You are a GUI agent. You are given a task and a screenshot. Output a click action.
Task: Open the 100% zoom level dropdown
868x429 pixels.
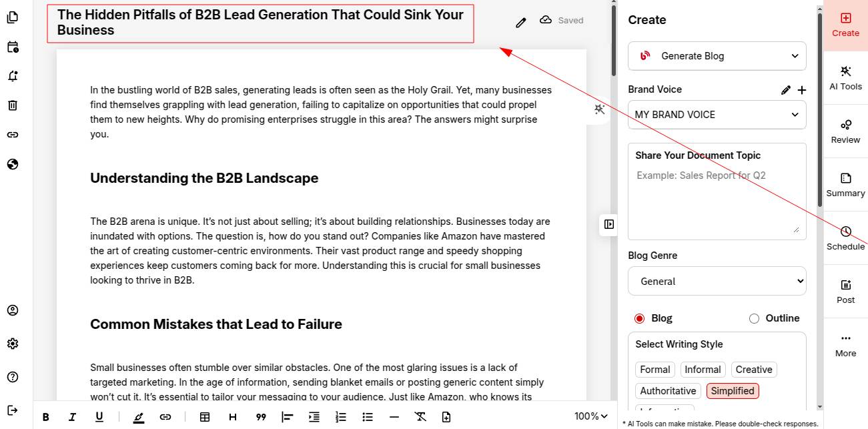(x=590, y=416)
